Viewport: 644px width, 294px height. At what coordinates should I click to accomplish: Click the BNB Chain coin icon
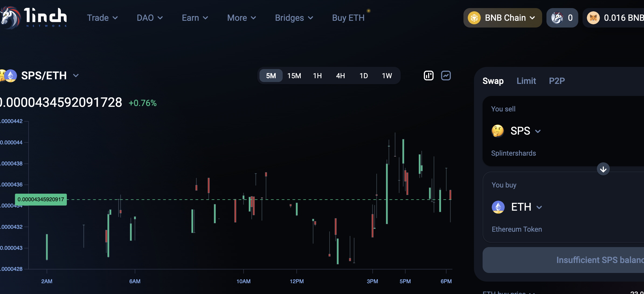[x=474, y=18]
